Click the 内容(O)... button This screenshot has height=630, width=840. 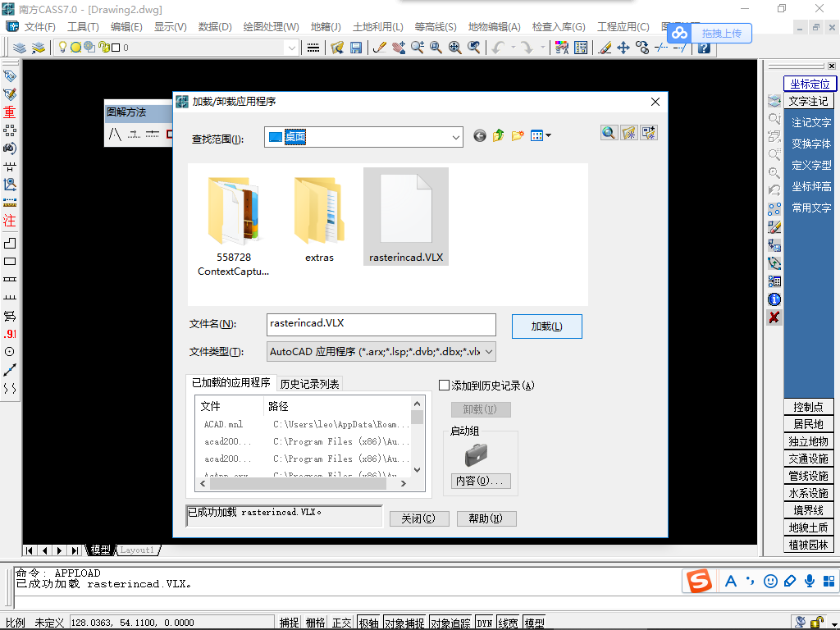pyautogui.click(x=480, y=481)
